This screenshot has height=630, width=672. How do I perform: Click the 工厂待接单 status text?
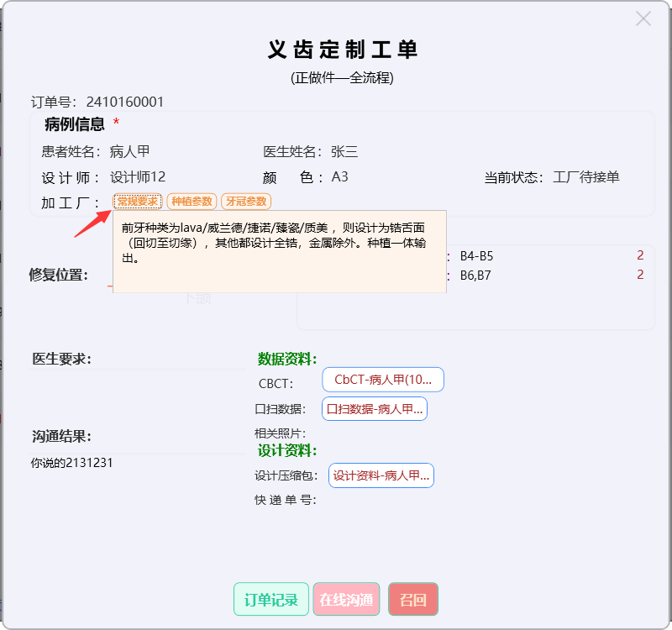click(x=586, y=177)
